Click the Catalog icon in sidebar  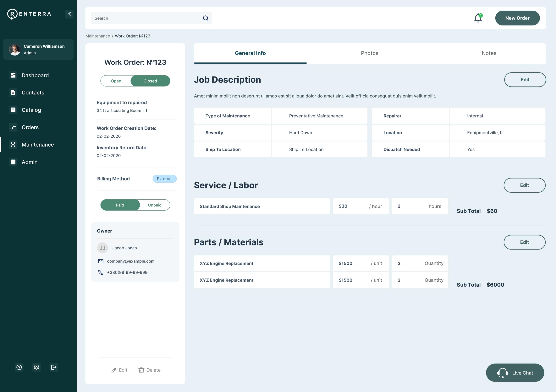pos(13,110)
